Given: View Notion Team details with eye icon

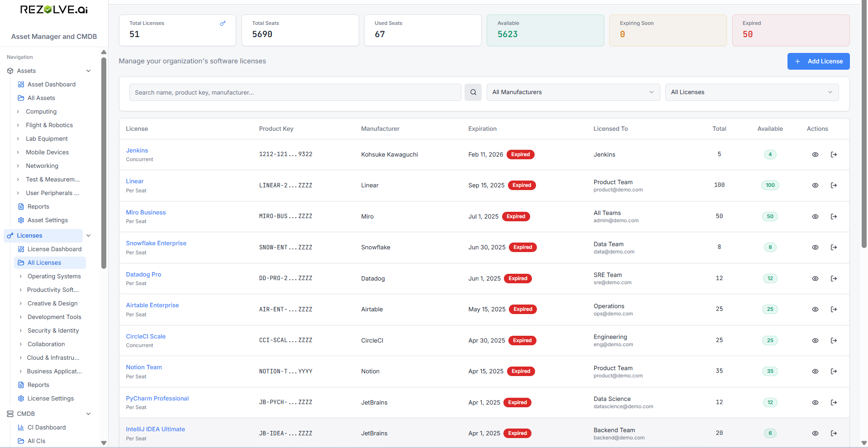Looking at the screenshot, I should click(x=815, y=372).
